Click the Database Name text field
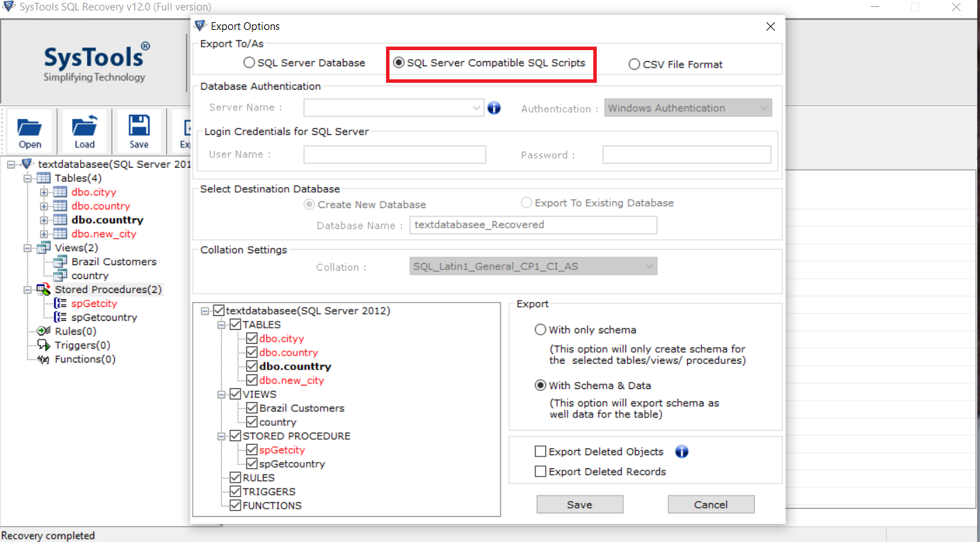Viewport: 980px width, 542px height. pos(532,225)
